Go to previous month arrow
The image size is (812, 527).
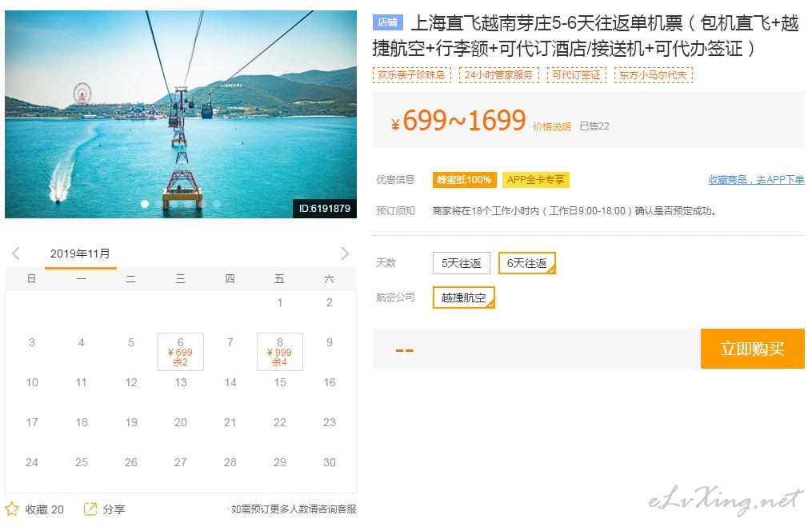pyautogui.click(x=16, y=254)
